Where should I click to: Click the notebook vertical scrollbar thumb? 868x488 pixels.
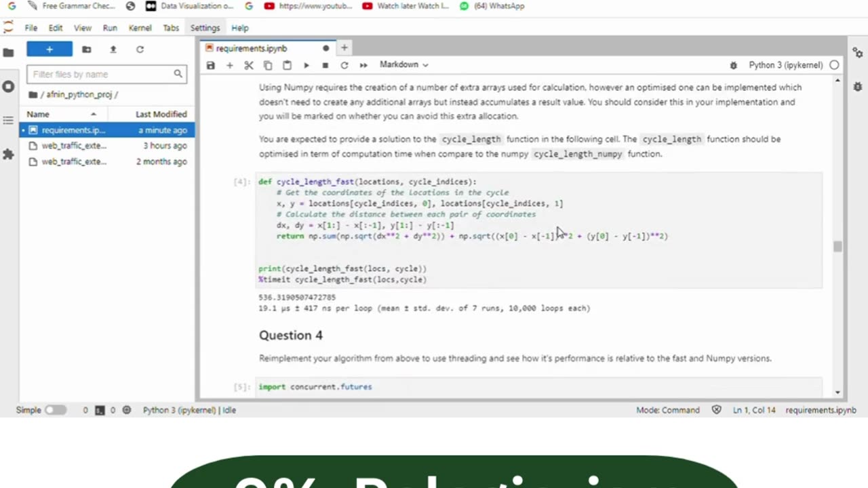[x=837, y=247]
